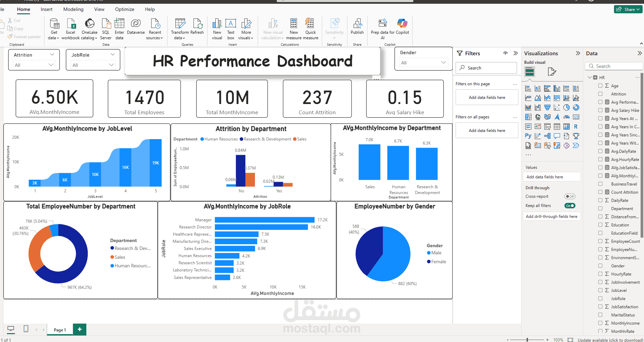The height and width of the screenshot is (342, 644).
Task: Check the Age field checkbox
Action: [x=600, y=86]
